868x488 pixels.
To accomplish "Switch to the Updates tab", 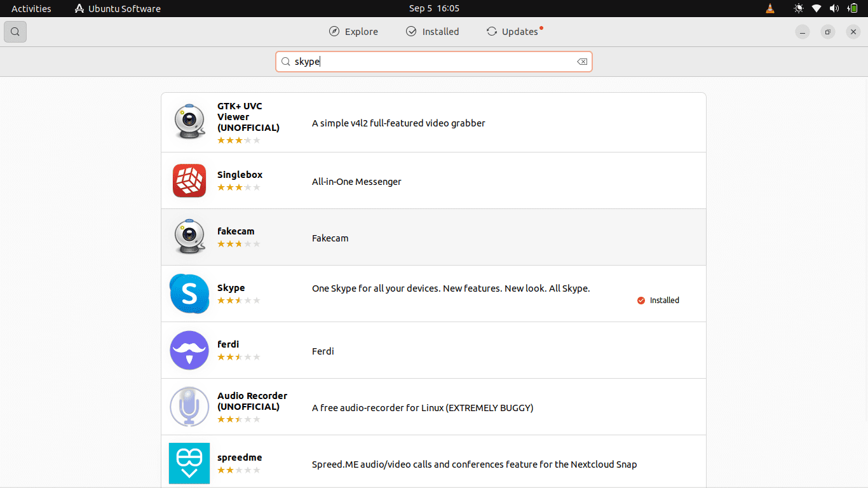I will coord(515,32).
